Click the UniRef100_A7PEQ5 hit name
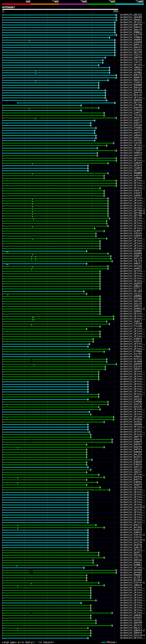 131,110
